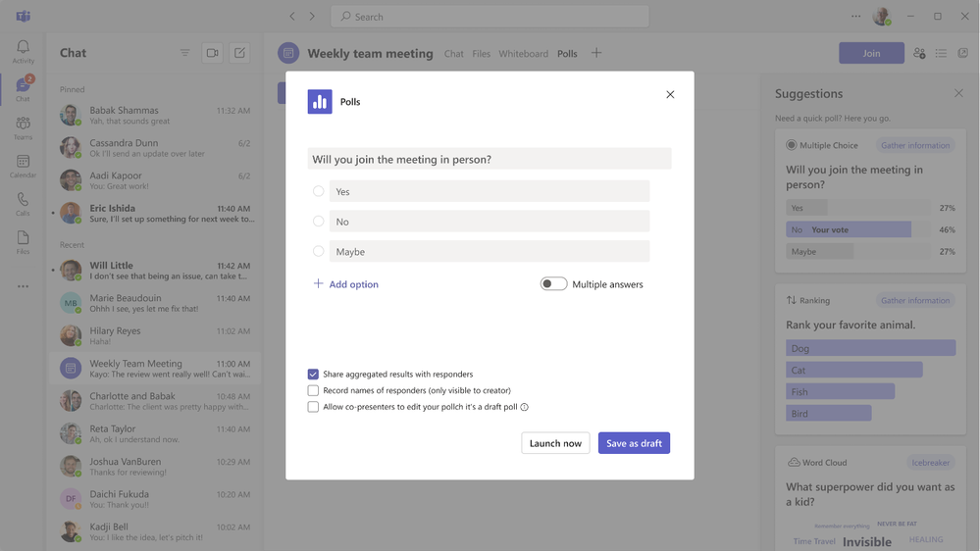Toggle the Multiple answers switch
The height and width of the screenshot is (551, 980).
(x=553, y=283)
